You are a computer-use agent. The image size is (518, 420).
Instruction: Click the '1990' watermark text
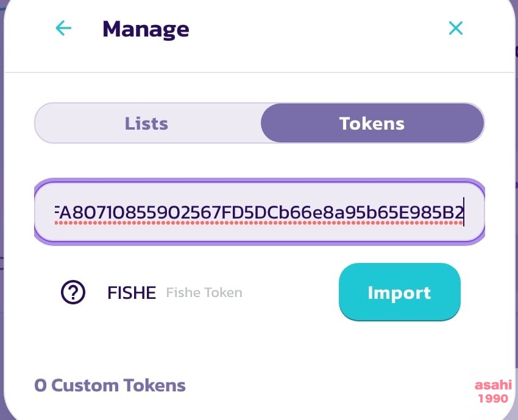click(x=493, y=399)
